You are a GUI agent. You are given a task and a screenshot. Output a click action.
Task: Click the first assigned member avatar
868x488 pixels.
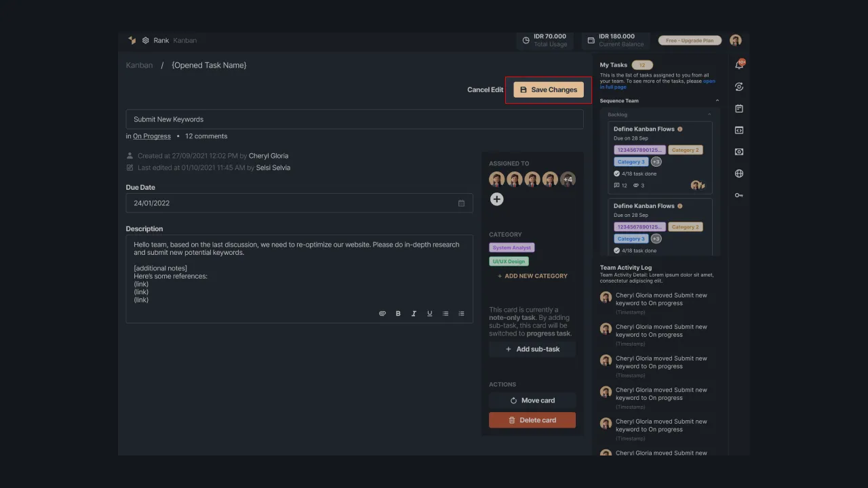tap(497, 180)
